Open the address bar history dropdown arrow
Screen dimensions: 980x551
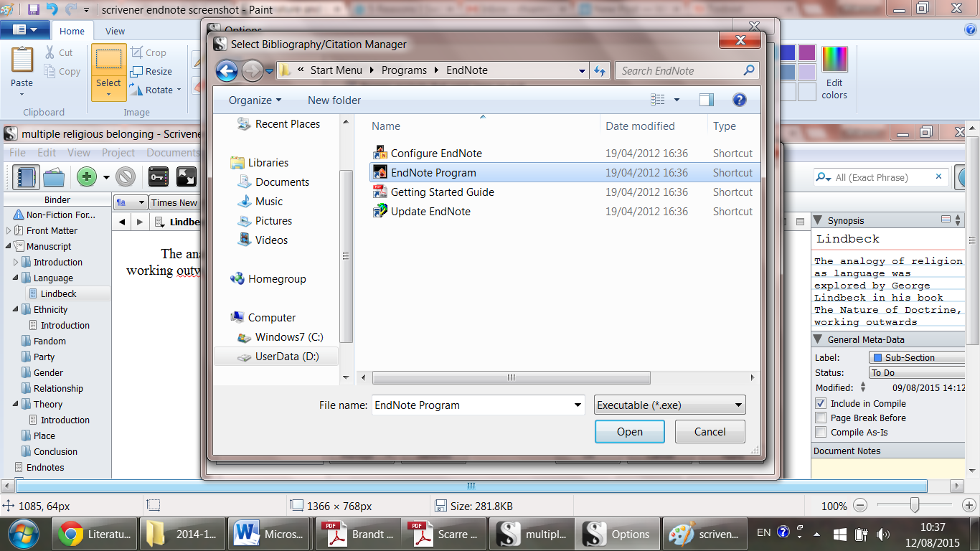(582, 70)
